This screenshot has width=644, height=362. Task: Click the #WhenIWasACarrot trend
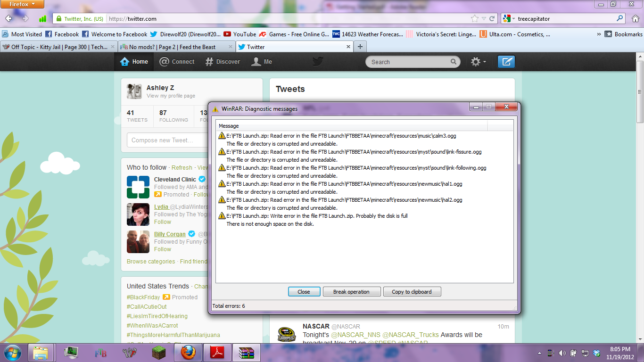point(152,325)
